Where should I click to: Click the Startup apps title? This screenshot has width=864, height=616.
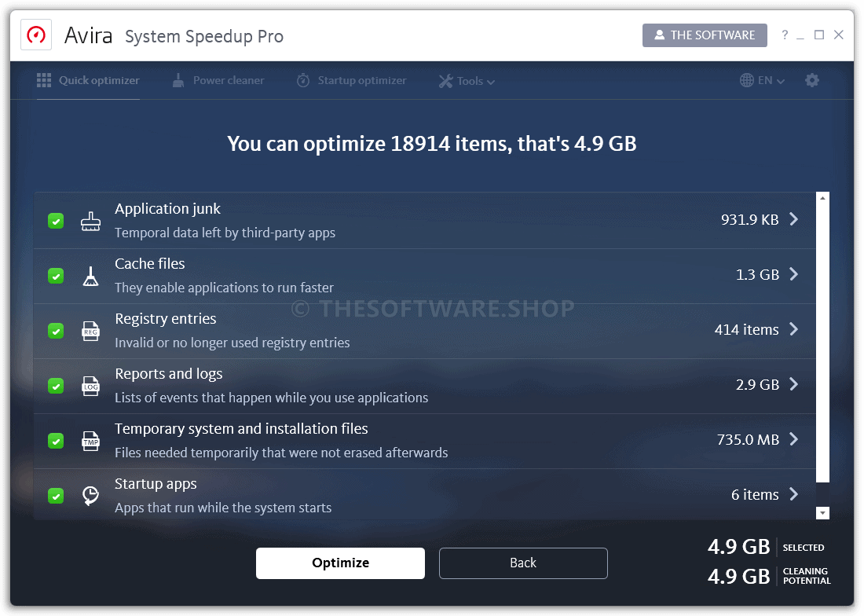pyautogui.click(x=156, y=484)
